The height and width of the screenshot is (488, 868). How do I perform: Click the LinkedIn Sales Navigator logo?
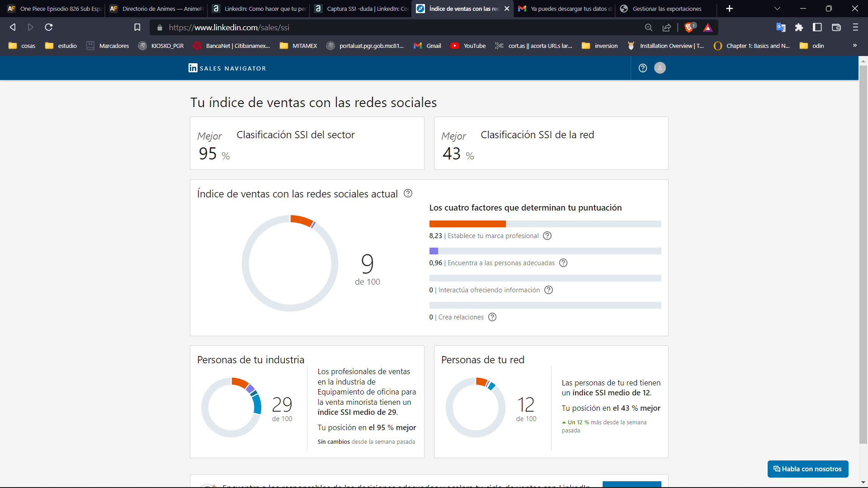tap(227, 68)
